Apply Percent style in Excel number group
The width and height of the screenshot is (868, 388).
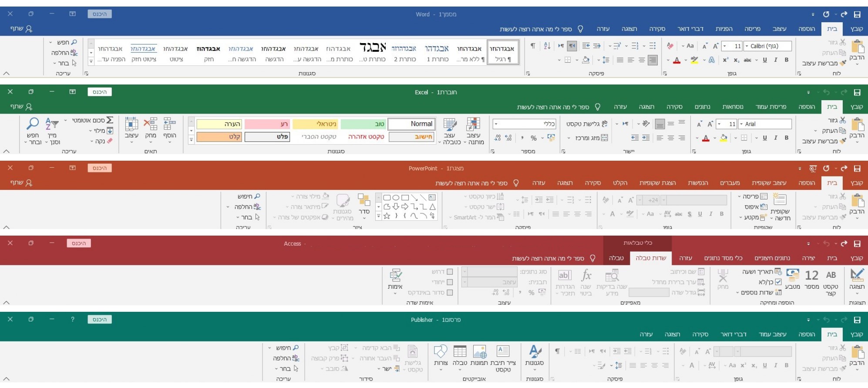point(533,138)
